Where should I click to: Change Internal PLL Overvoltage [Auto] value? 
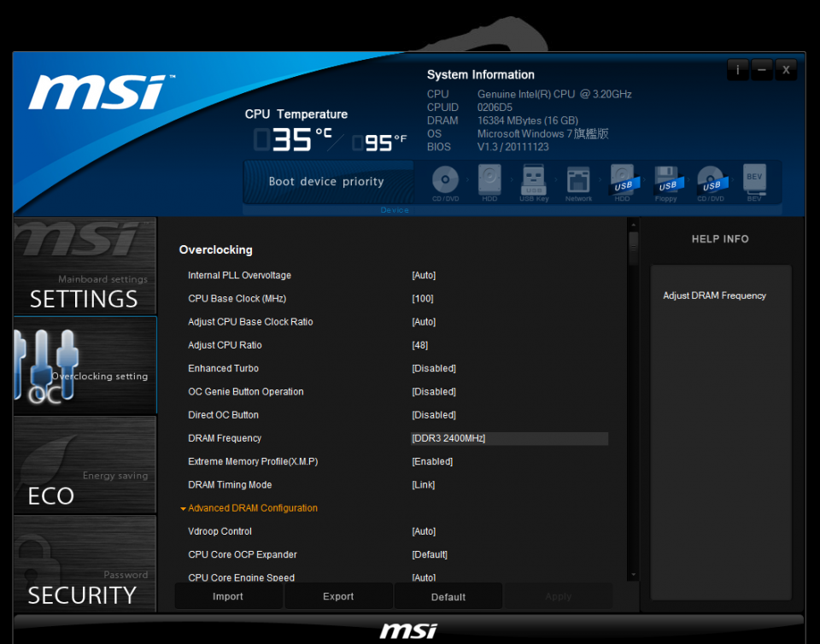pos(424,276)
